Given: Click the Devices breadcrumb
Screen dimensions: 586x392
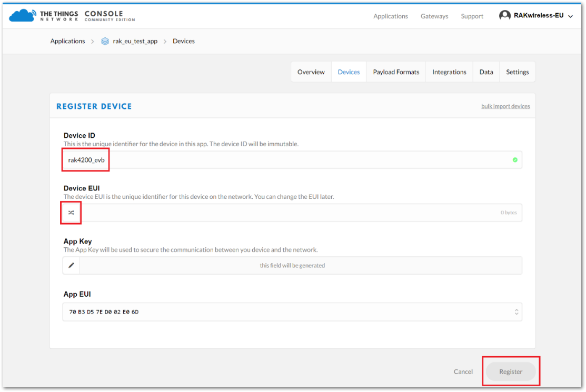Looking at the screenshot, I should [x=184, y=41].
